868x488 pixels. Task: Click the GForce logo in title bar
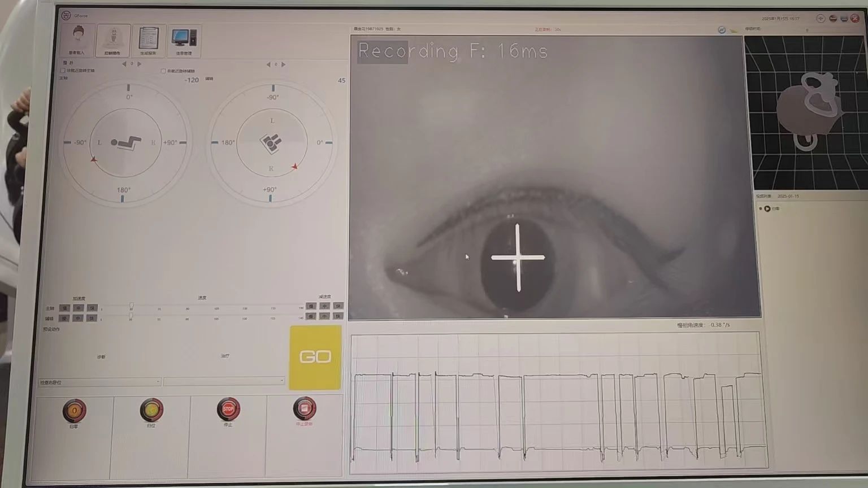[66, 15]
